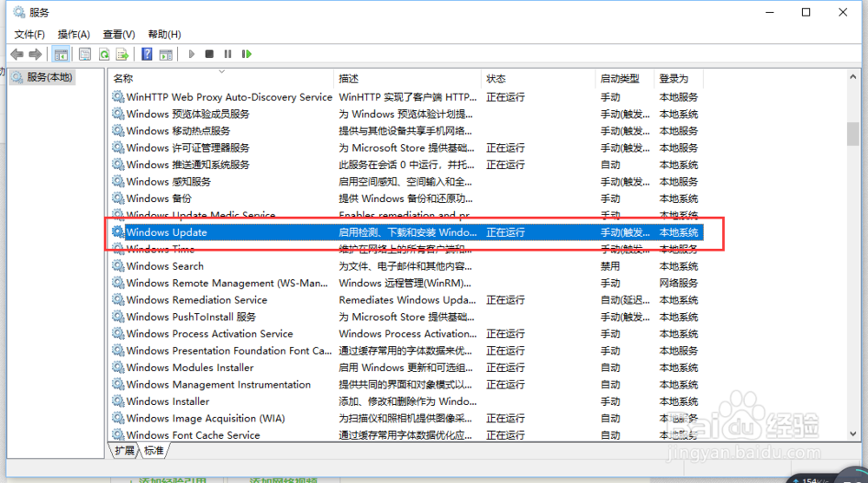This screenshot has width=868, height=483.
Task: Sort by the 登录为 column header
Action: 680,79
